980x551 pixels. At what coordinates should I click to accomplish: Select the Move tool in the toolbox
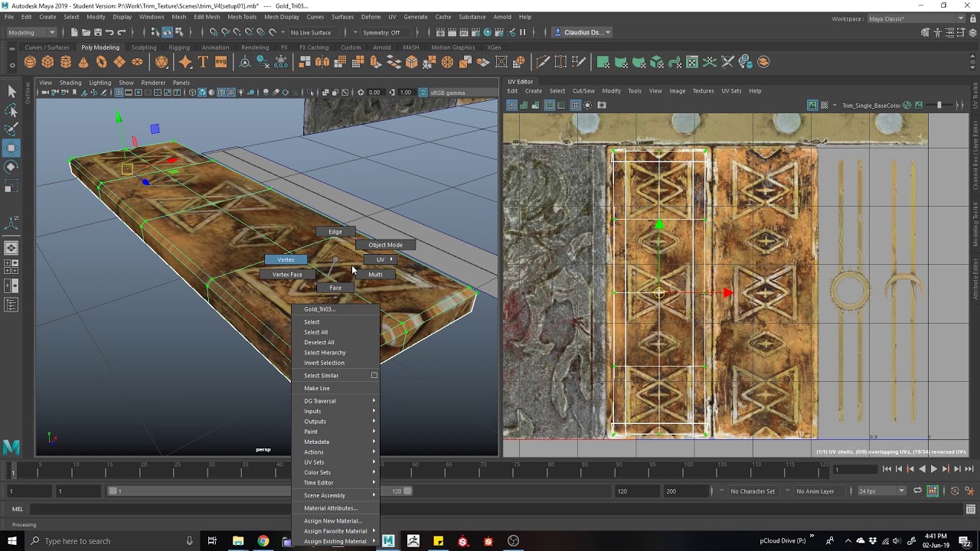coord(11,148)
